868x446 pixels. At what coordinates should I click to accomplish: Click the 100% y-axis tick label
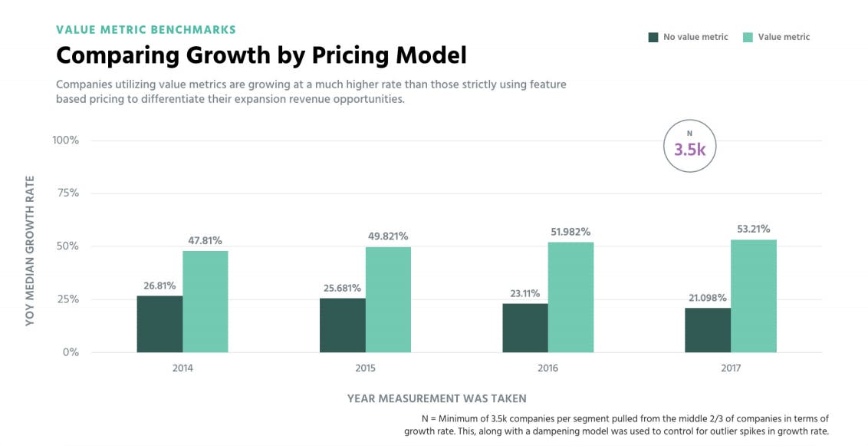[66, 140]
